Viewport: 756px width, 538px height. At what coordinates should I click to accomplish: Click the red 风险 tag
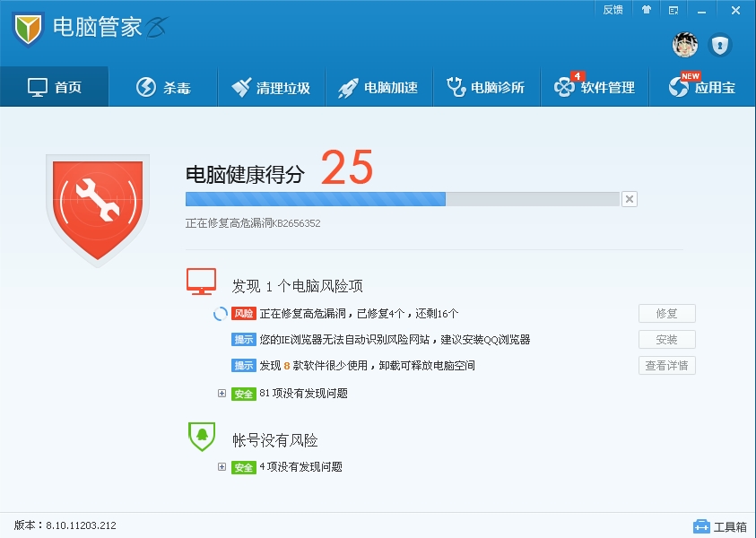coord(244,313)
